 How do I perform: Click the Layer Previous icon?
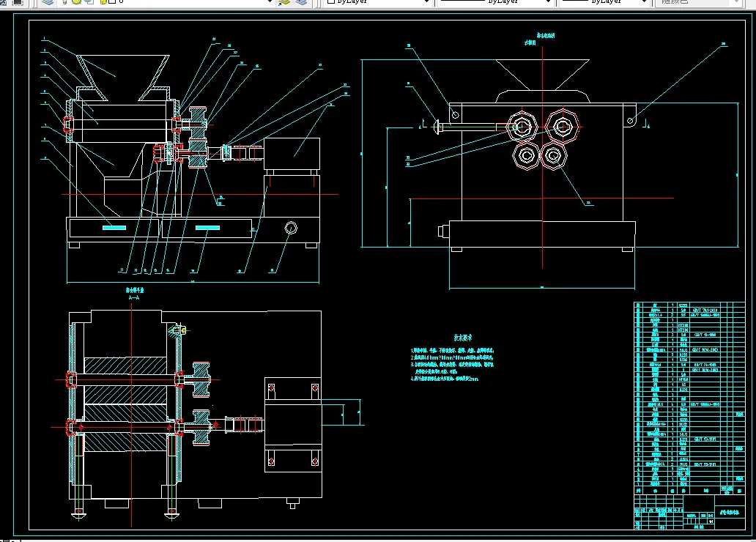coord(301,2)
